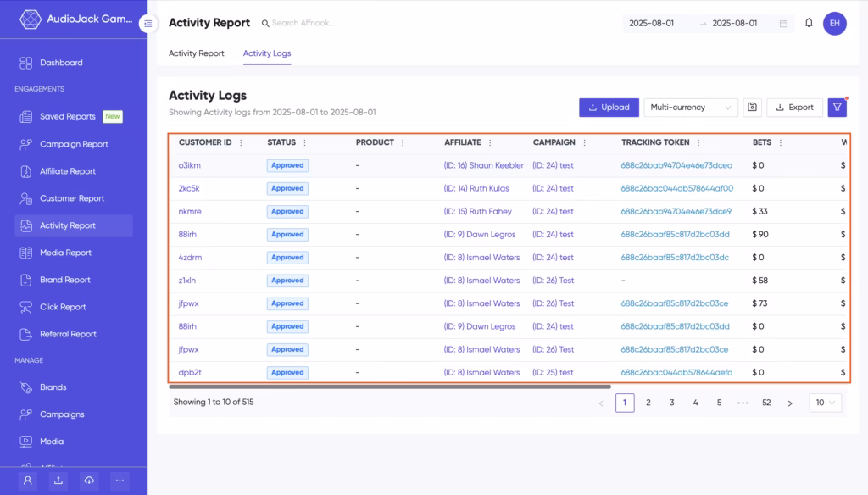This screenshot has height=495, width=868.
Task: Open notifications bell icon
Action: (x=809, y=23)
